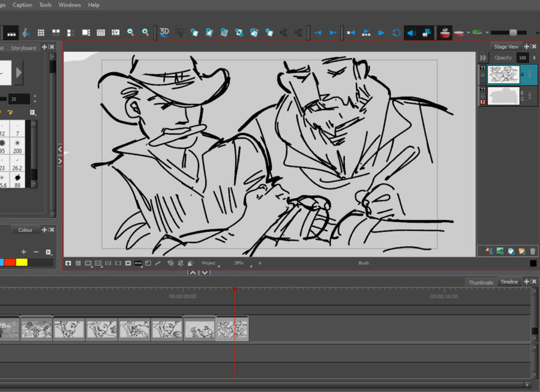Jump to the first frame icon
This screenshot has height=392, width=540.
point(351,32)
